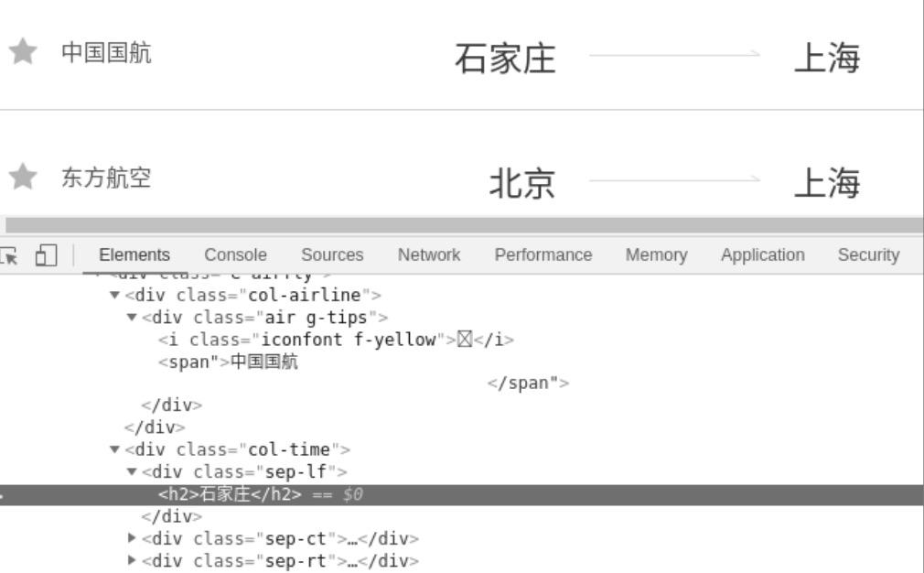Switch to the Sources tab
This screenshot has width=924, height=573.
point(332,255)
